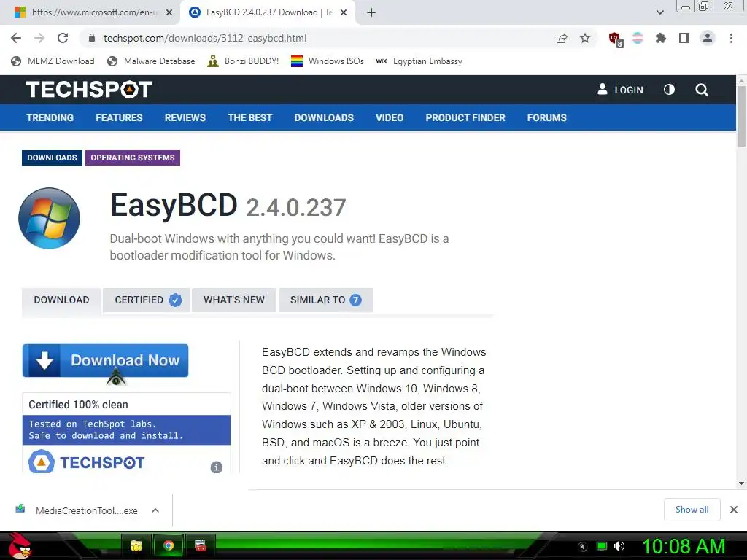Open the Chrome profile avatar

(x=708, y=38)
